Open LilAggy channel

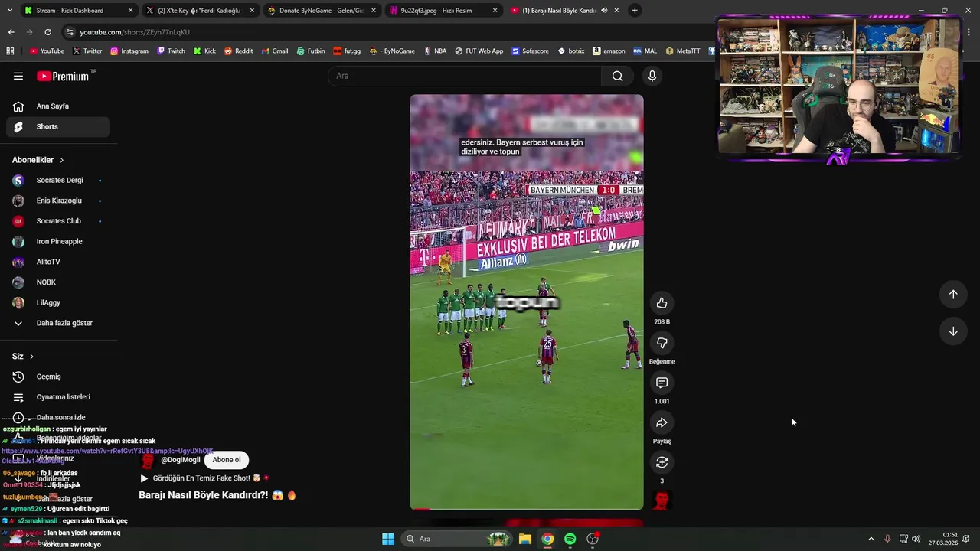[x=58, y=303]
